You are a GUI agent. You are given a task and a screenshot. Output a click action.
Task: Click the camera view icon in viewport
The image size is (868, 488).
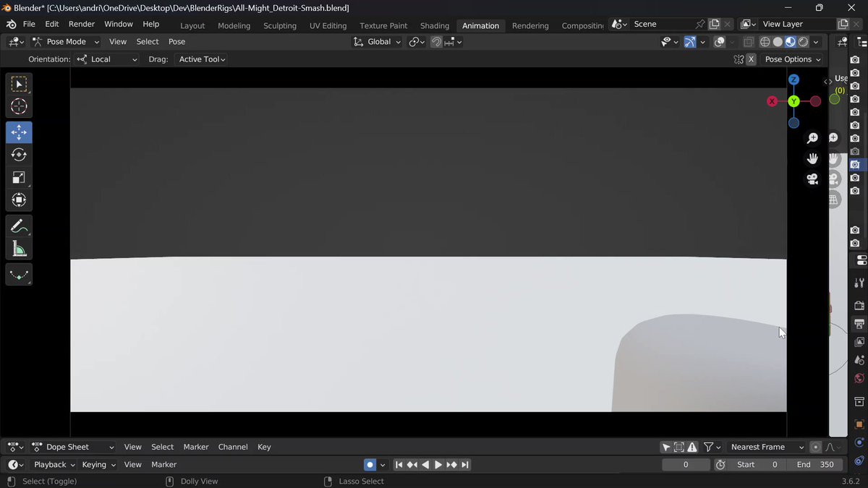coord(812,179)
